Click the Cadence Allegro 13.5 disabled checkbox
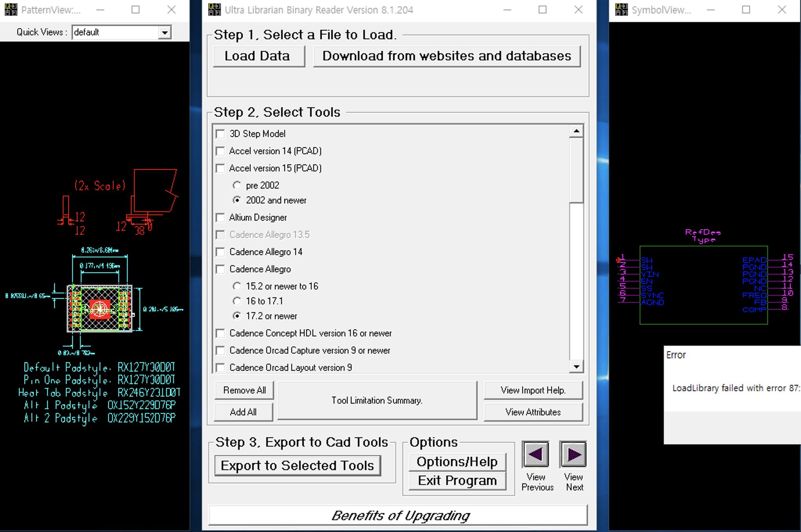801x532 pixels. pos(220,235)
